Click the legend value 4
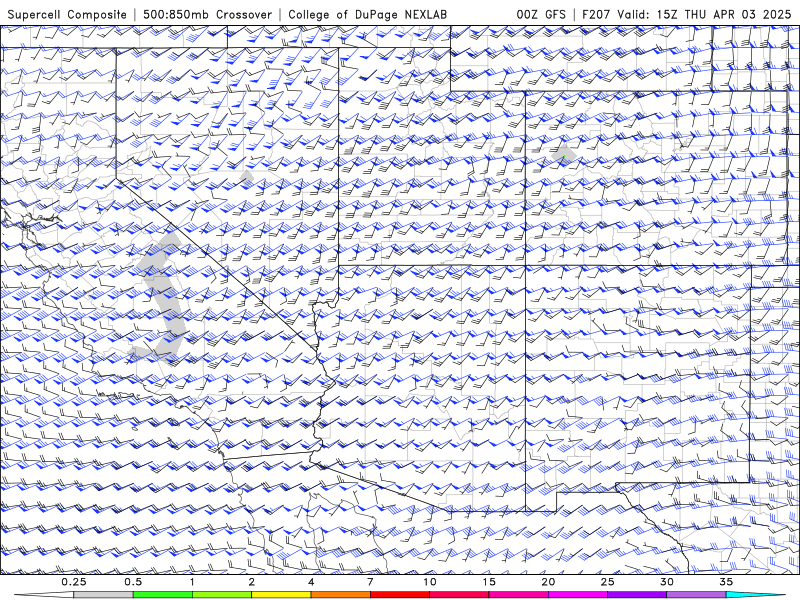Image resolution: width=800 pixels, height=600 pixels. click(x=311, y=582)
